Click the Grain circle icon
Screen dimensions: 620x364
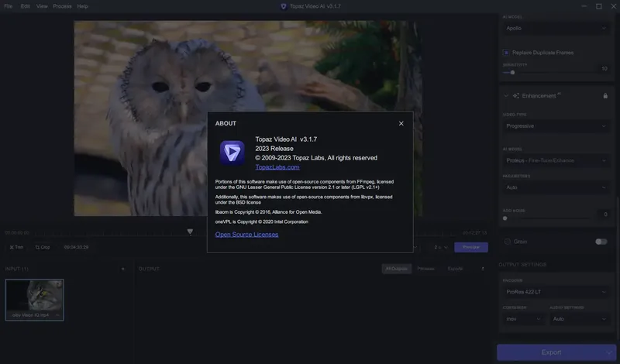pos(508,242)
